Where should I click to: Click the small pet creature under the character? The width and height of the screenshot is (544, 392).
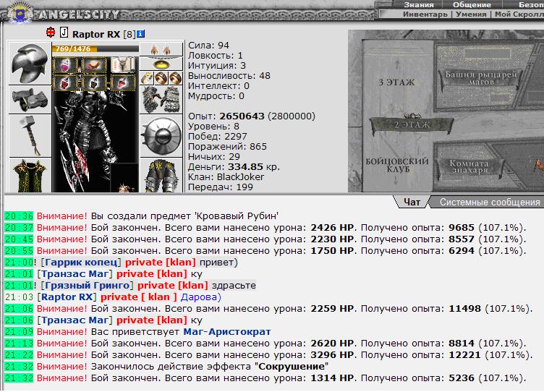tap(126, 188)
